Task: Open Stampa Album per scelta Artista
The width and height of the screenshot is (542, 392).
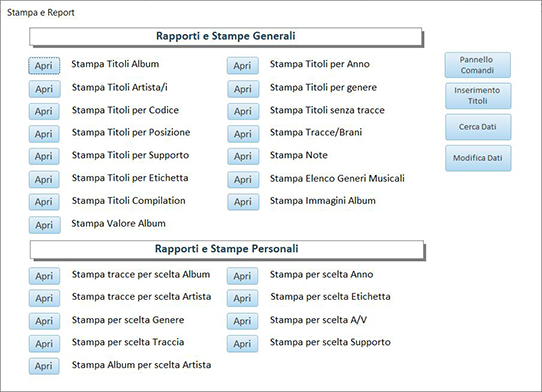Action: pyautogui.click(x=44, y=366)
